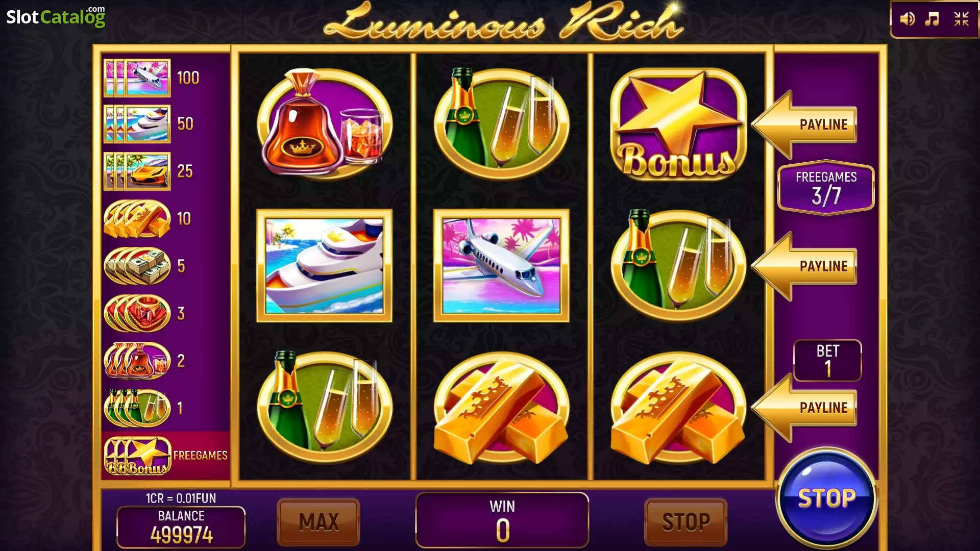The width and height of the screenshot is (980, 551).
Task: Click the Bonus FREEGAMES paytable entry
Action: [x=165, y=455]
